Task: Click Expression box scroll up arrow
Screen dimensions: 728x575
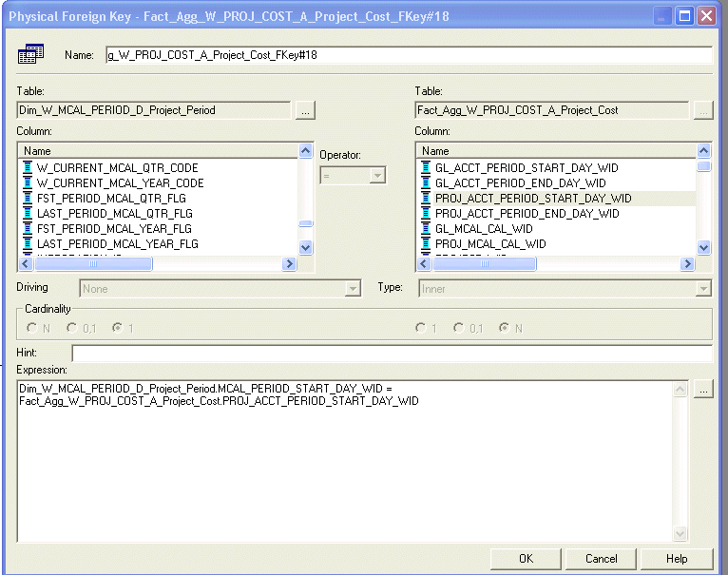Action: click(680, 390)
